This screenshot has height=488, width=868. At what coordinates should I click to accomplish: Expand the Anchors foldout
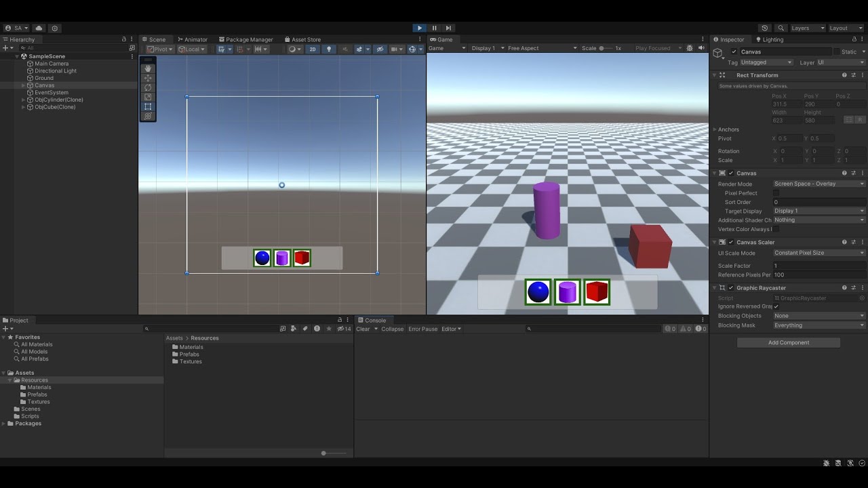(715, 129)
